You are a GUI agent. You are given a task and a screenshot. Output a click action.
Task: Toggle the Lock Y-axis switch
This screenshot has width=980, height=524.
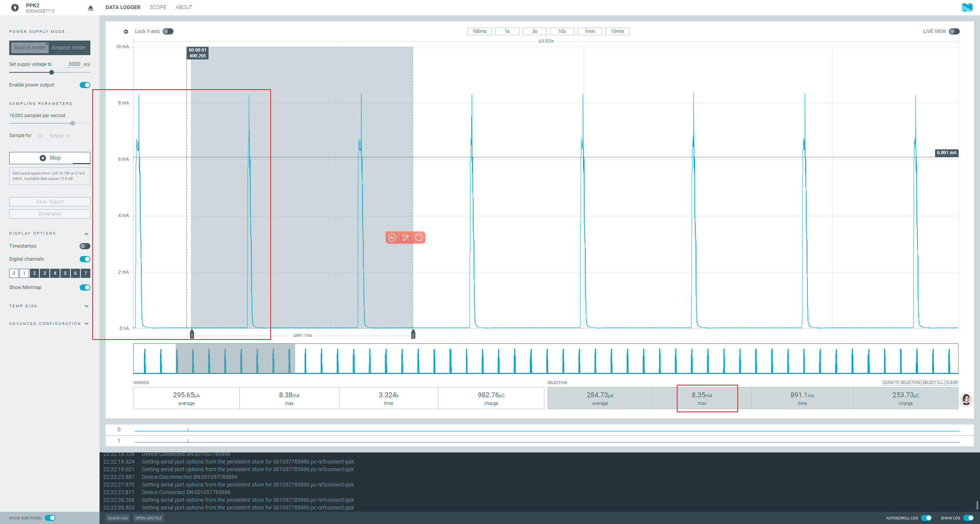coord(168,31)
